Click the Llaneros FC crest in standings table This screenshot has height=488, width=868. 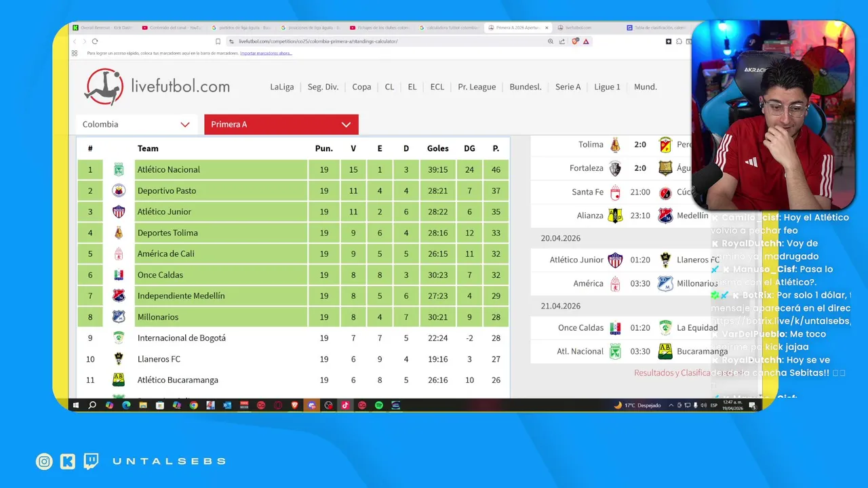(119, 359)
